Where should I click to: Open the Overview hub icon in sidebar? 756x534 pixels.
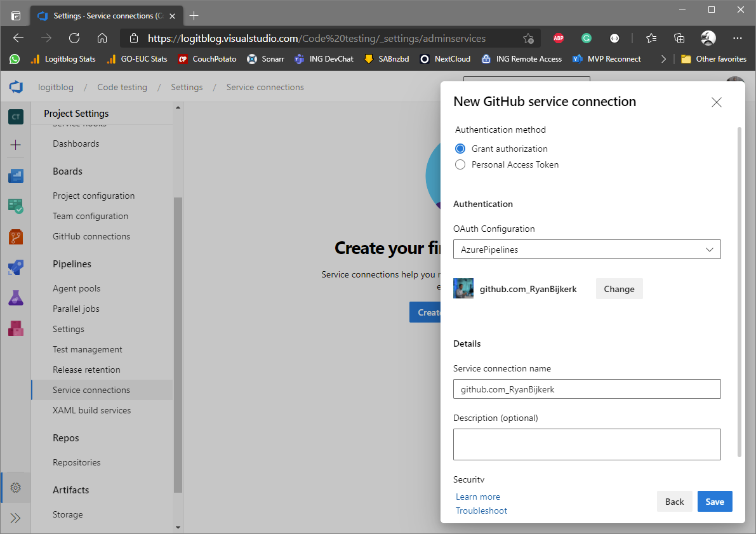pyautogui.click(x=16, y=176)
